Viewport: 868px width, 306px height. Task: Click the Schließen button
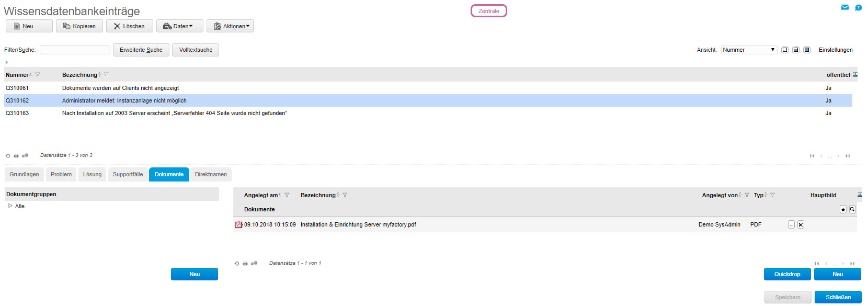[x=838, y=297]
